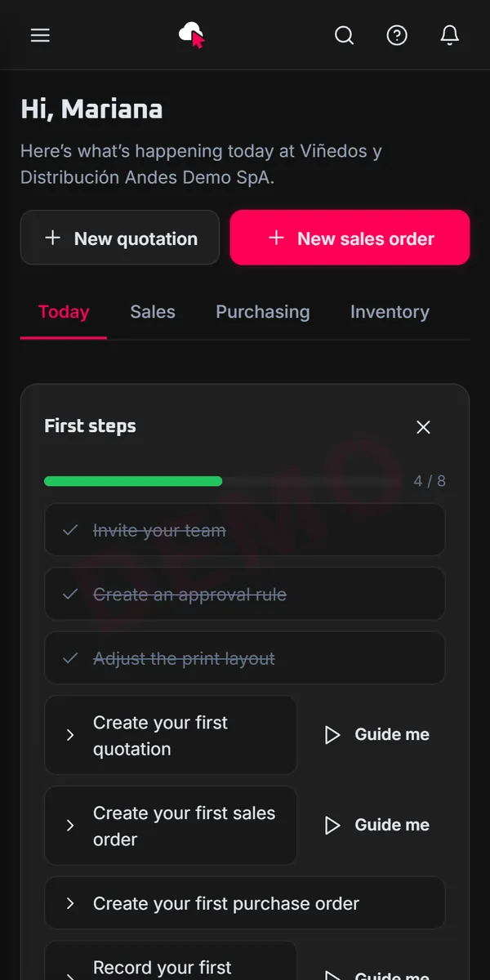This screenshot has height=980, width=490.
Task: Dismiss the First steps card
Action: point(423,427)
